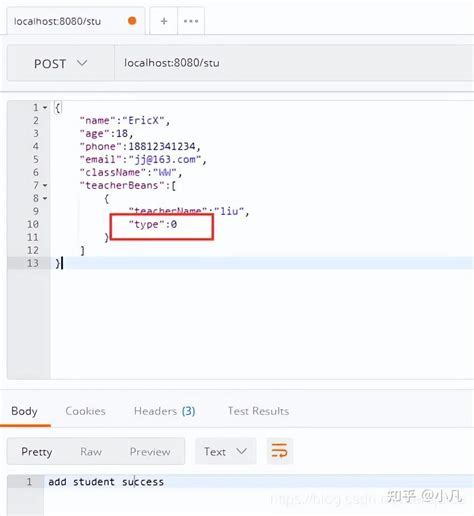474x516 pixels.
Task: Open the tab options ellipsis menu
Action: pos(191,21)
